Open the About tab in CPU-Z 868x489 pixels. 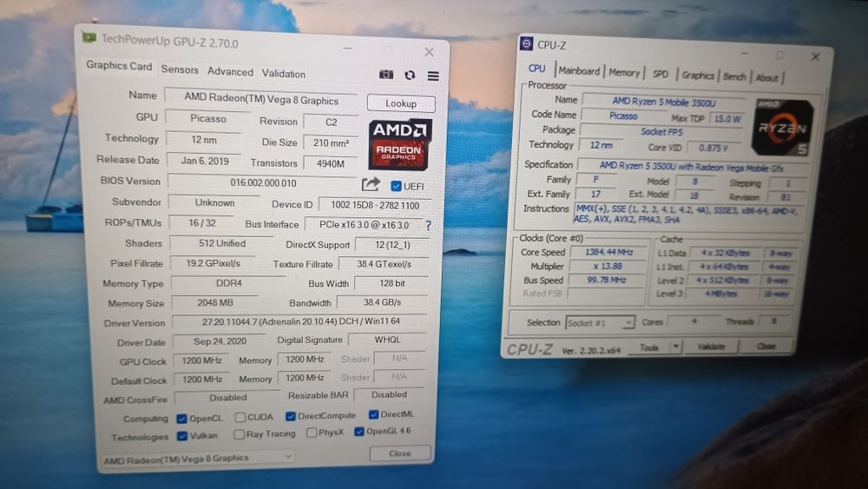click(766, 78)
